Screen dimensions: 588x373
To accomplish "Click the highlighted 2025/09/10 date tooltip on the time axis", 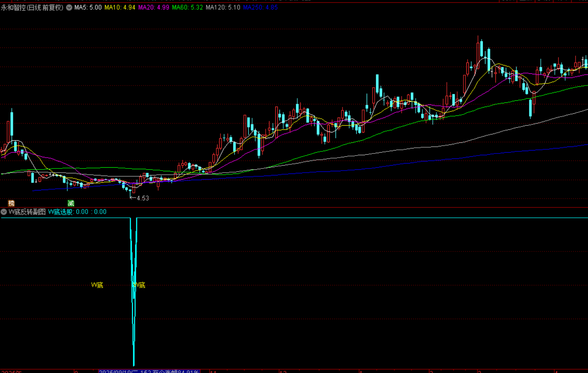I will click(x=149, y=371).
